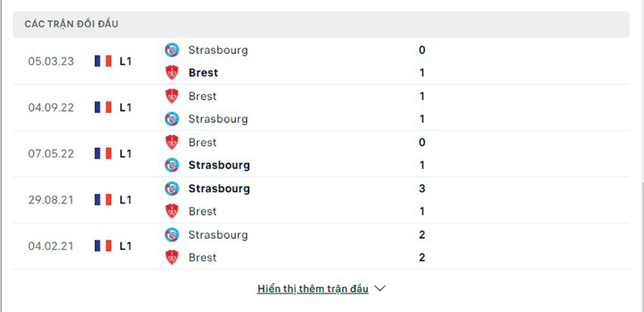
Task: Click bold Brest winner name in 05.03.23
Action: point(204,72)
